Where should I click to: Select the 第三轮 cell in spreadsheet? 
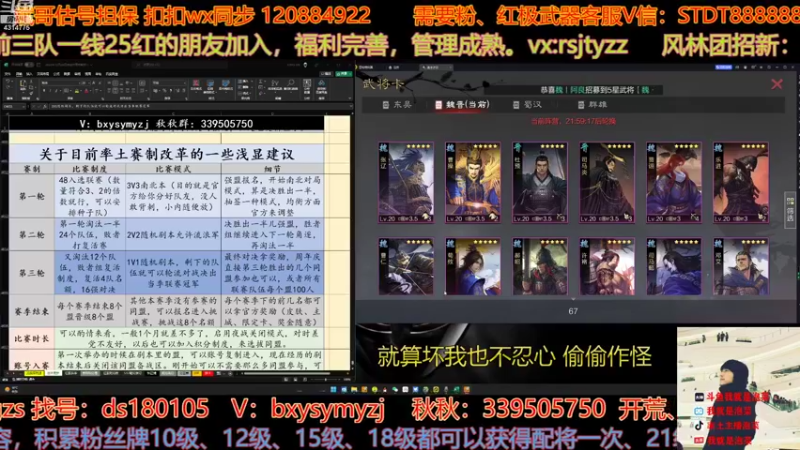click(32, 272)
